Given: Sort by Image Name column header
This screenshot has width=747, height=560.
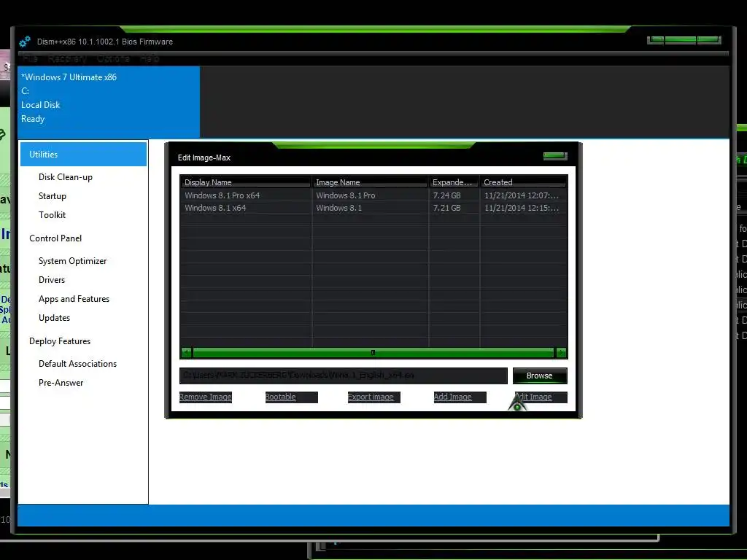Looking at the screenshot, I should 370,182.
